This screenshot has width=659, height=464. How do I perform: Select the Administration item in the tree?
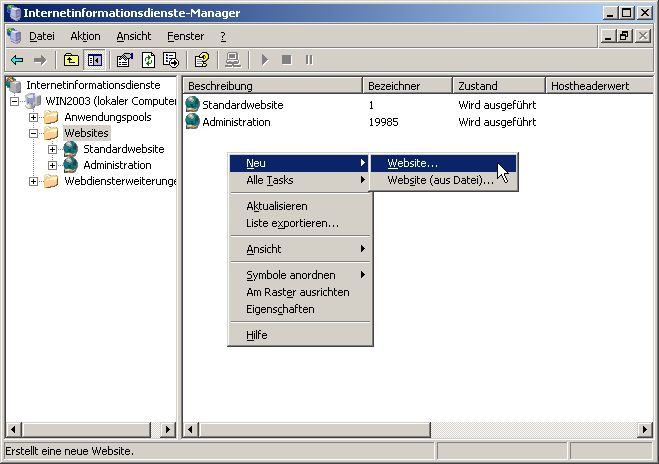[x=117, y=165]
